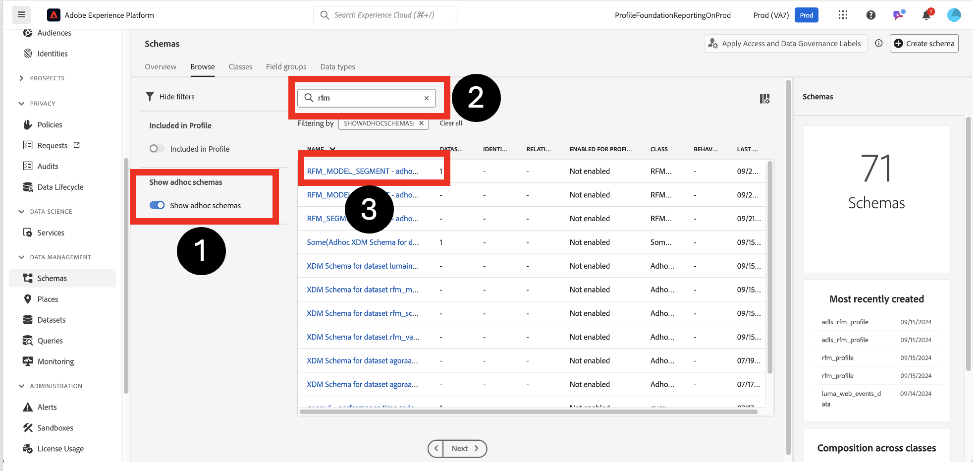Open the app switcher grid icon
Screen dimensions: 980x471
click(843, 15)
